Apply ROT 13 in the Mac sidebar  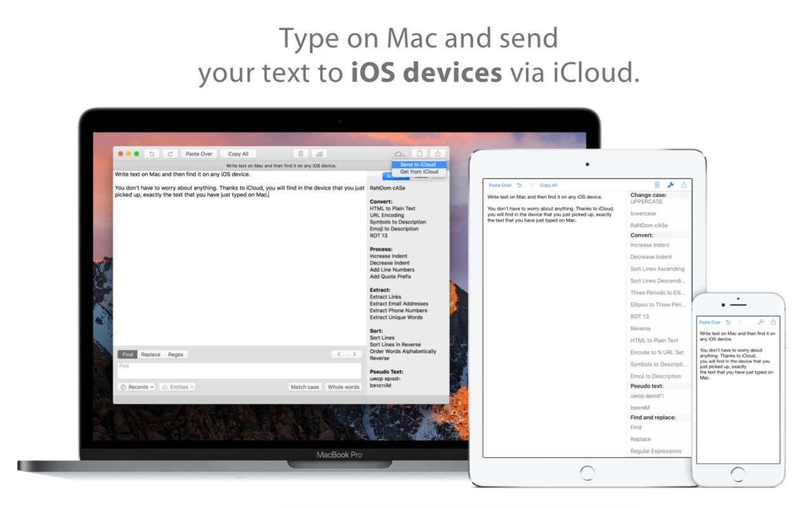(x=379, y=236)
